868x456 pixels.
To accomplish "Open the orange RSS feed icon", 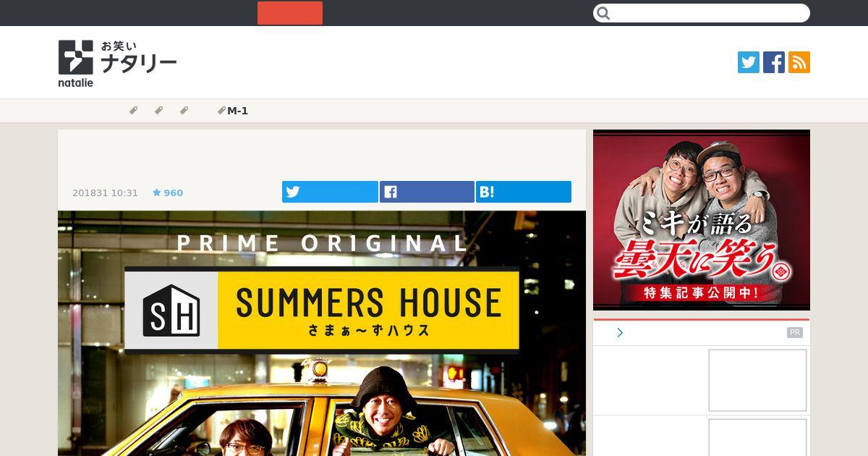I will [799, 62].
